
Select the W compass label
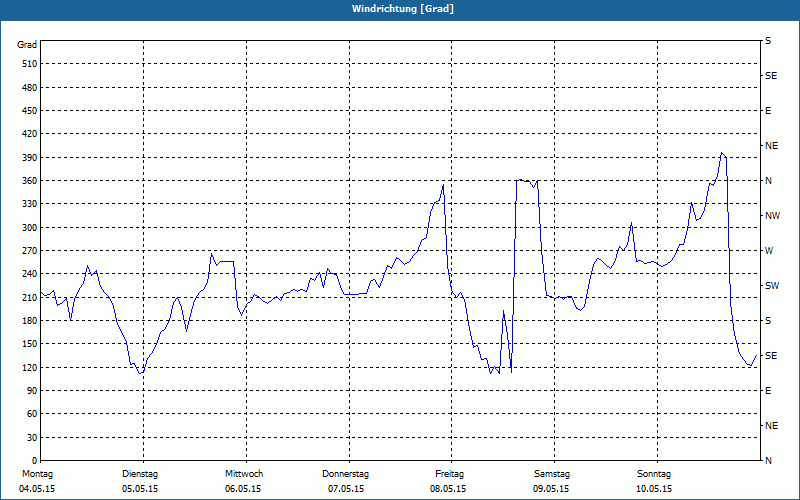769,251
